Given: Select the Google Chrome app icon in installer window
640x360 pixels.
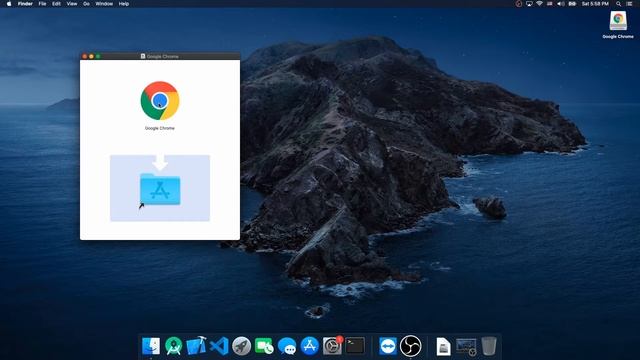Looking at the screenshot, I should coord(160,101).
